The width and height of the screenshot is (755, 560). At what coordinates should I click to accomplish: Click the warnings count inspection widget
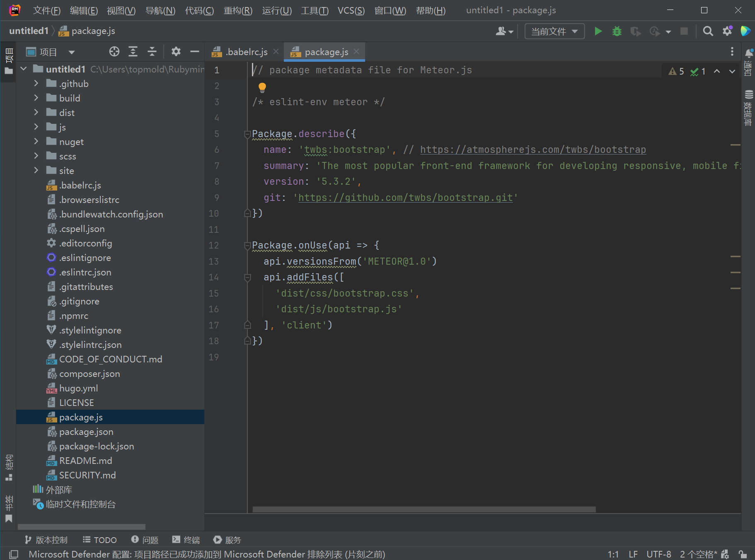point(676,71)
